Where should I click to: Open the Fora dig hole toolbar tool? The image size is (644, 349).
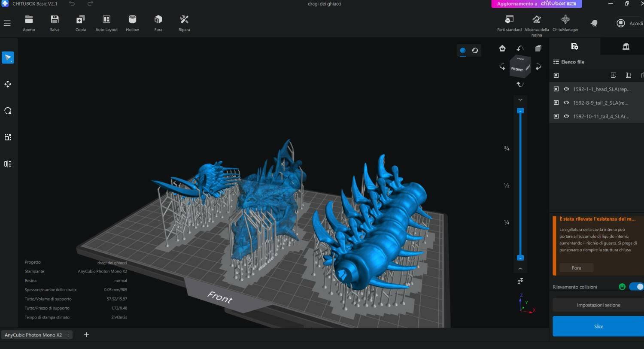click(158, 23)
